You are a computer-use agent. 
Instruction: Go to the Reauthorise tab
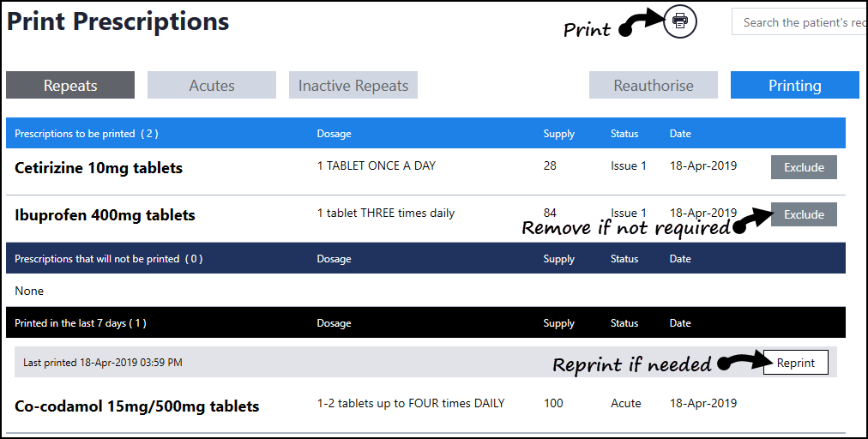(x=654, y=85)
